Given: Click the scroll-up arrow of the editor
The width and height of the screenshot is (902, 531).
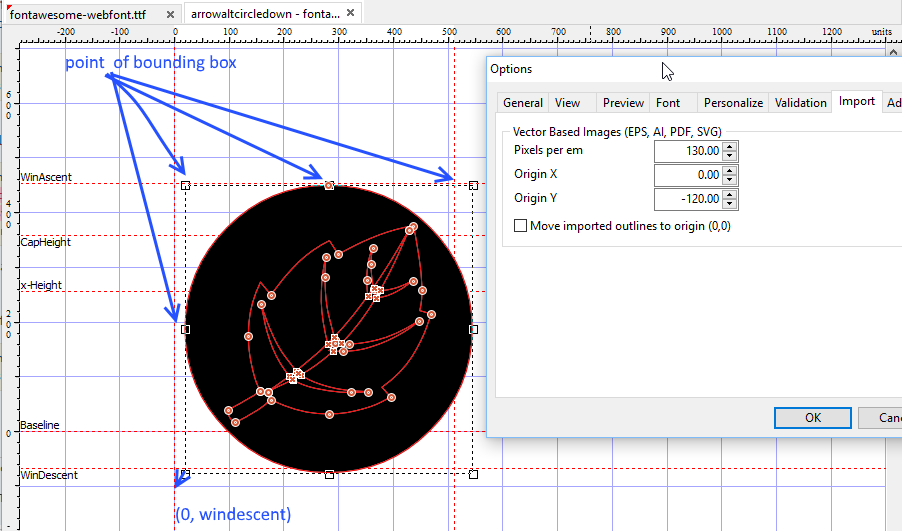Looking at the screenshot, I should click(893, 52).
